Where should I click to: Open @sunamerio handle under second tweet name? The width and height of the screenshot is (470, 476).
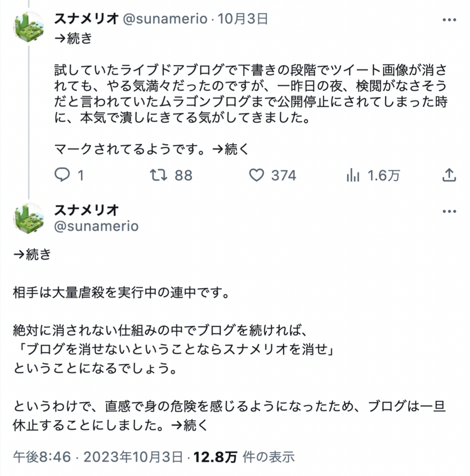pos(96,226)
